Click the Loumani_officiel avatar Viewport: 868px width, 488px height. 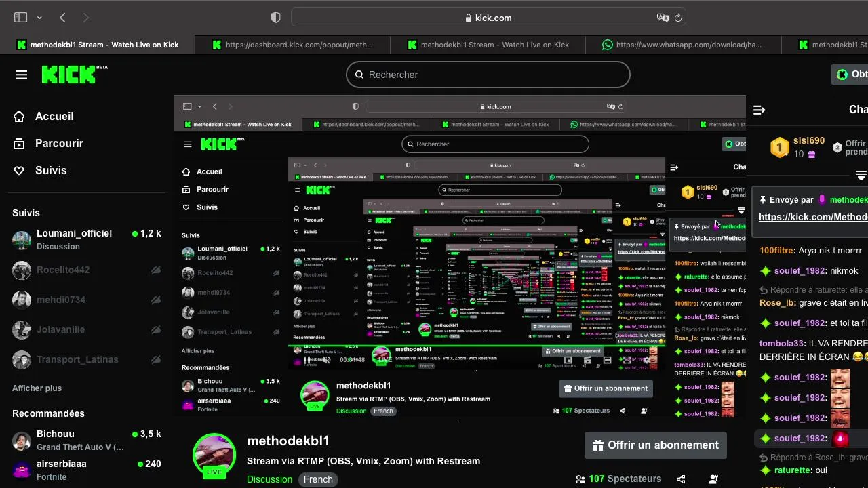pyautogui.click(x=22, y=240)
